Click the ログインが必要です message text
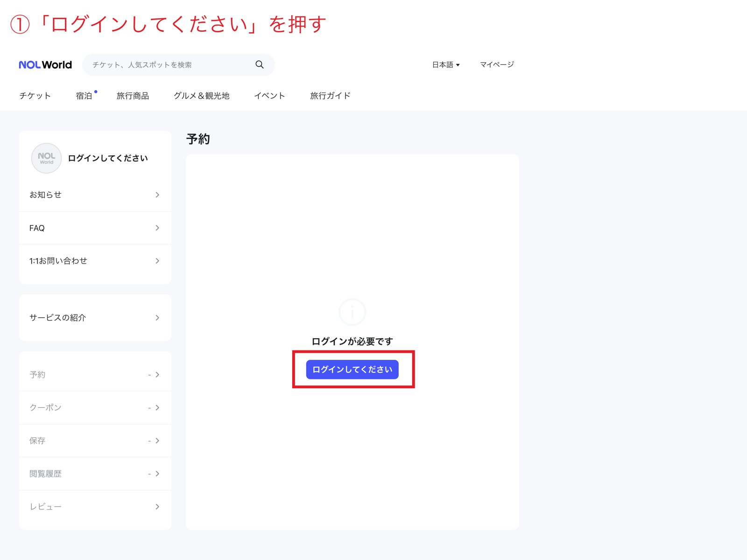 click(x=352, y=342)
